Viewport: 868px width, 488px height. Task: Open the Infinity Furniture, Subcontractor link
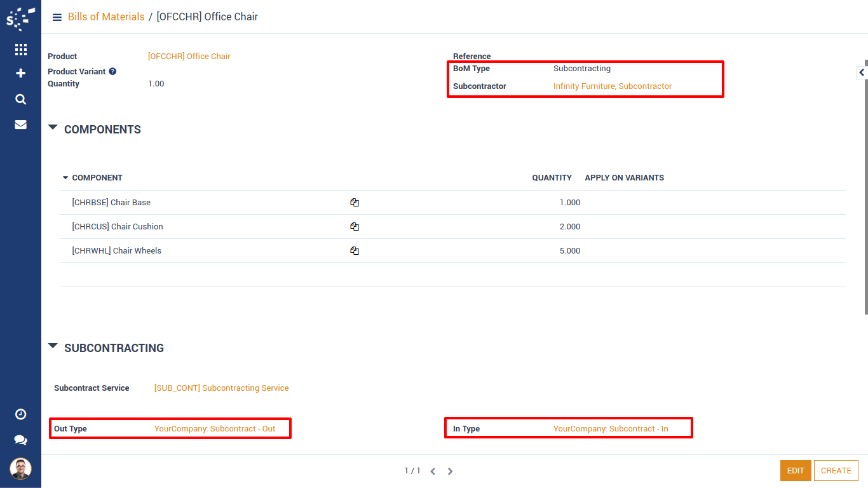click(x=612, y=86)
